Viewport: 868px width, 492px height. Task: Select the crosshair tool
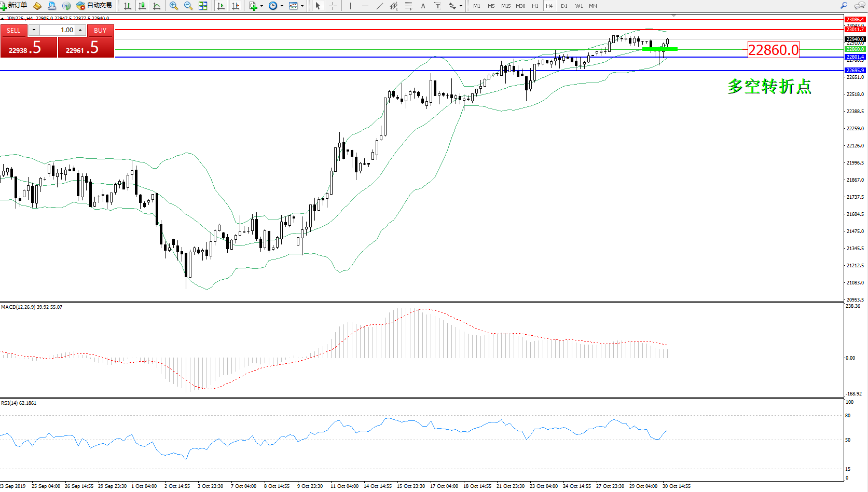pyautogui.click(x=333, y=6)
